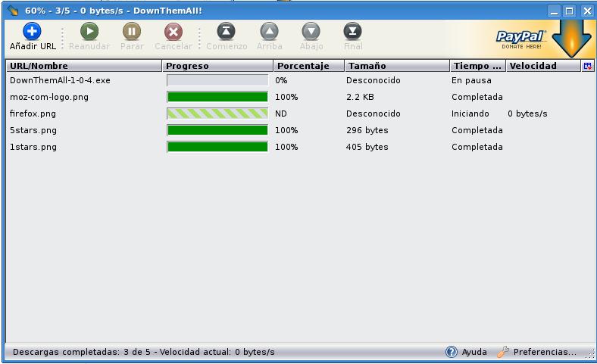The image size is (597, 364).
Task: Open the PayPal Donate Here link
Action: point(521,39)
